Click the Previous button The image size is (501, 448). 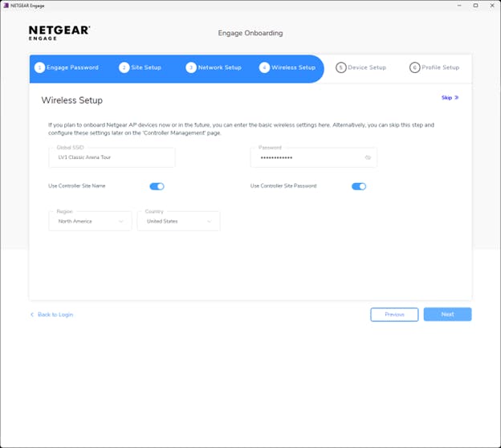[x=394, y=315]
